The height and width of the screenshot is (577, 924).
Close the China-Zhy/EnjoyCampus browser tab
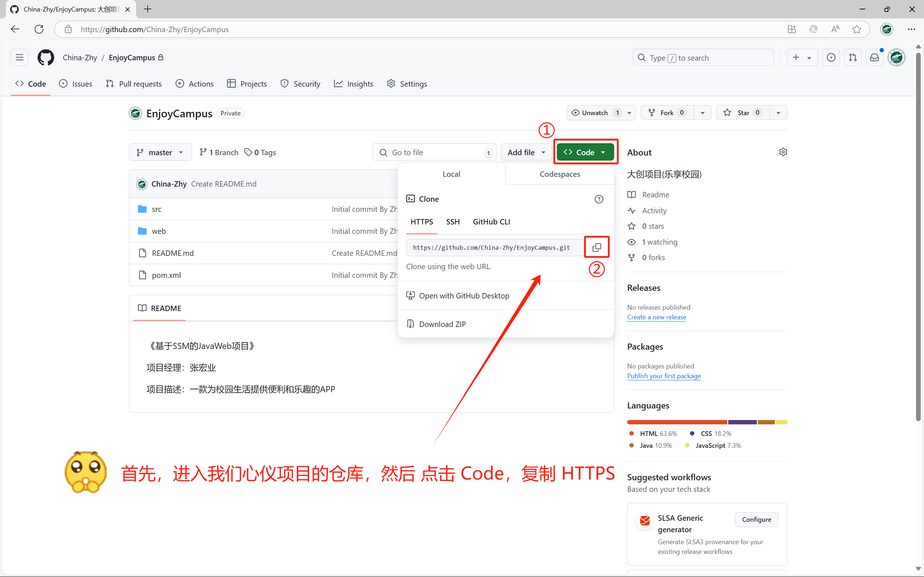coord(127,9)
